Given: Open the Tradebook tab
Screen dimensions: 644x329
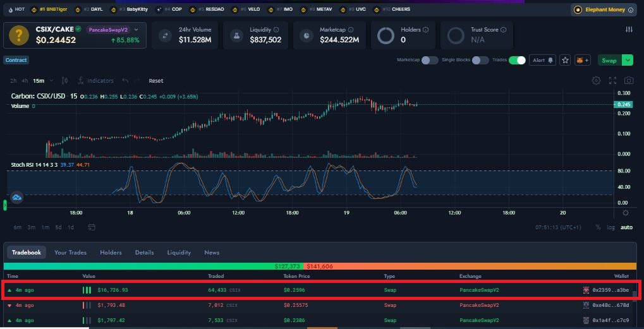Looking at the screenshot, I should [x=27, y=253].
